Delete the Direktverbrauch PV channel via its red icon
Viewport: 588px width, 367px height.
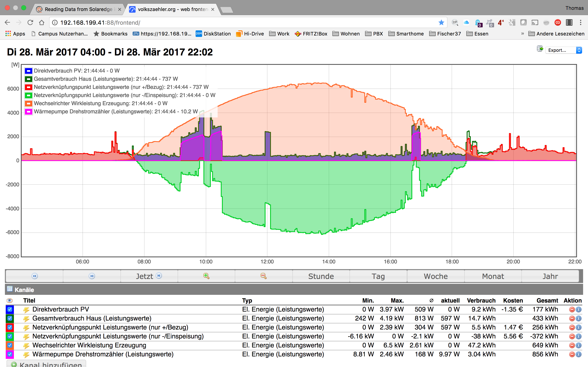click(572, 310)
